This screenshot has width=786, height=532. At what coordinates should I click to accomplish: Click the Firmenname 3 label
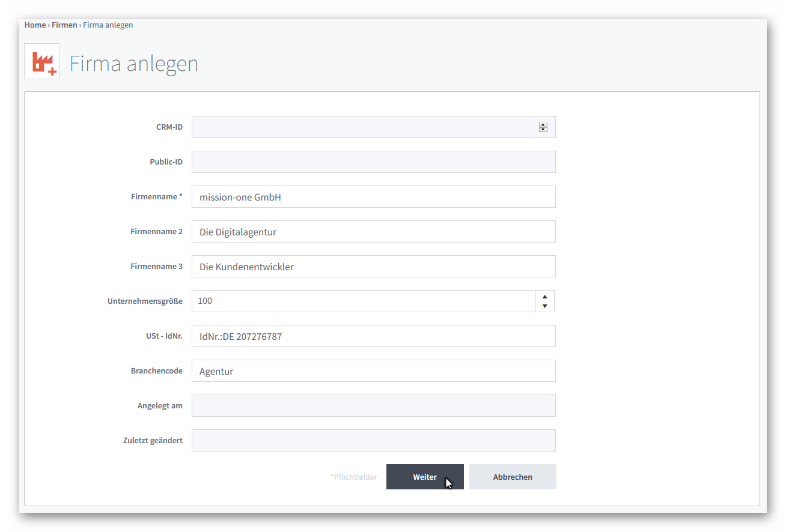[157, 266]
